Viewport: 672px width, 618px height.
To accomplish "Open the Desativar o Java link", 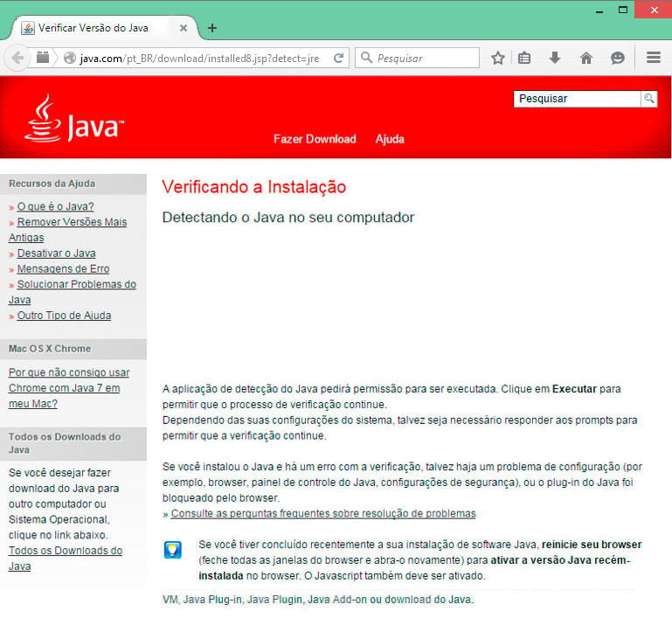I will coord(56,253).
